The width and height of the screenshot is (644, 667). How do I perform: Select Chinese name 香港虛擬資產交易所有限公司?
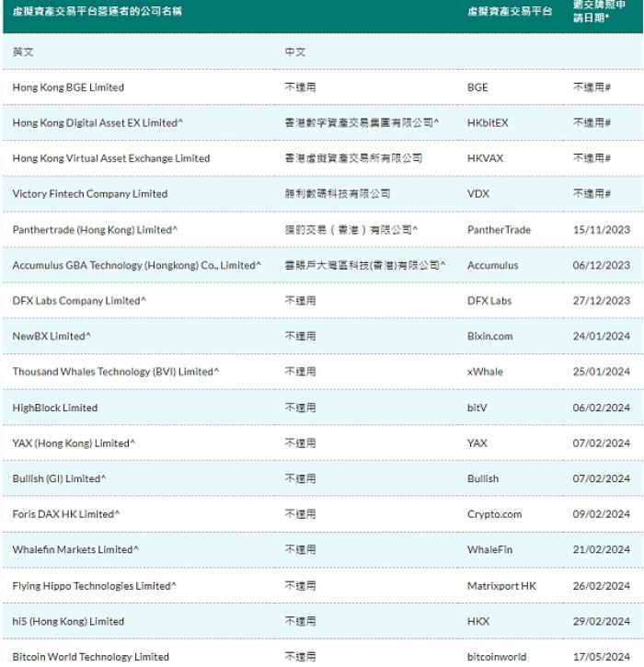pos(353,158)
